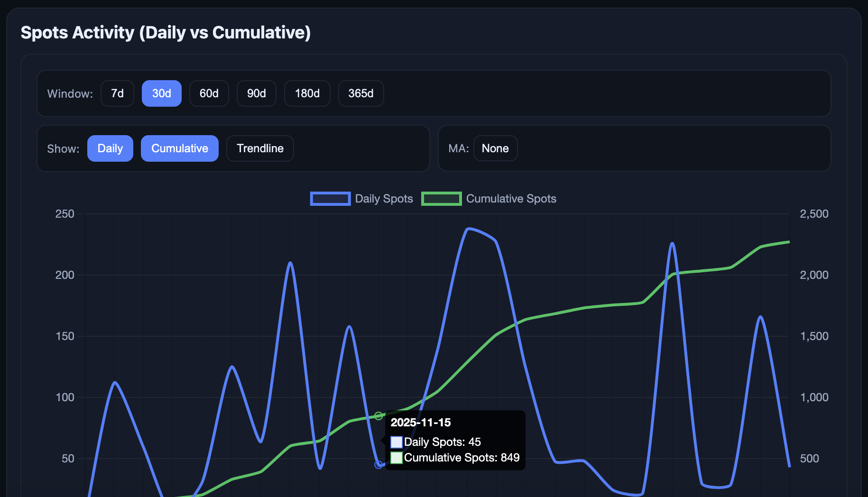Open the MA dropdown showing None

pyautogui.click(x=495, y=148)
